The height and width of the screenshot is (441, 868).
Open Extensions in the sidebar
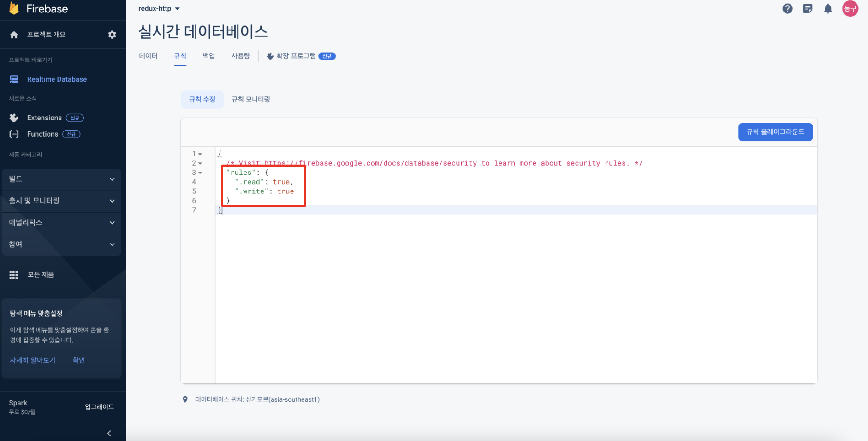(44, 118)
